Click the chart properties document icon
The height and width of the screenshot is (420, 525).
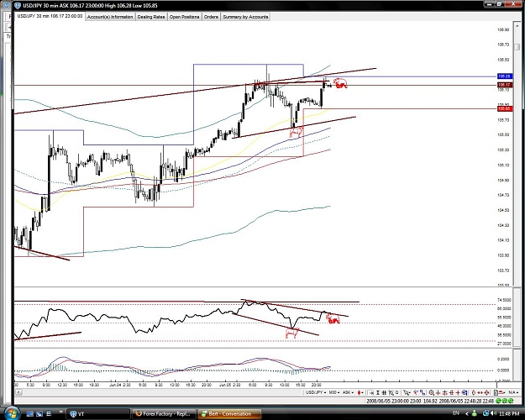[x=496, y=392]
